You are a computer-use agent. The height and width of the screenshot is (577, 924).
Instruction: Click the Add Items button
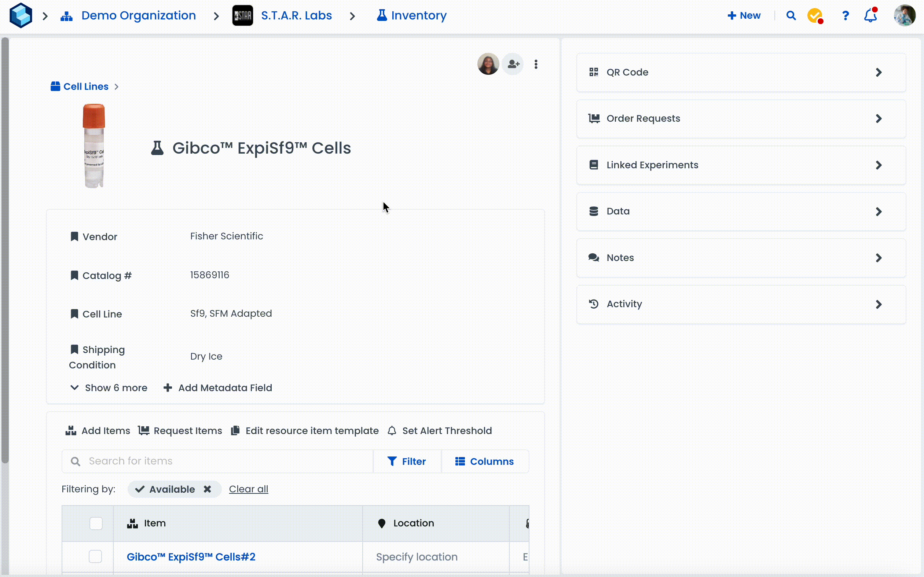98,431
